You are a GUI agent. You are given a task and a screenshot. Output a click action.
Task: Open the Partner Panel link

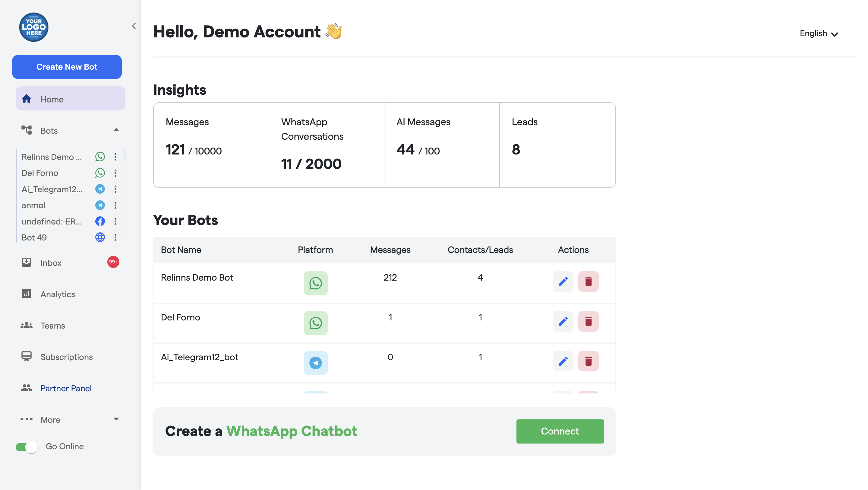click(66, 388)
